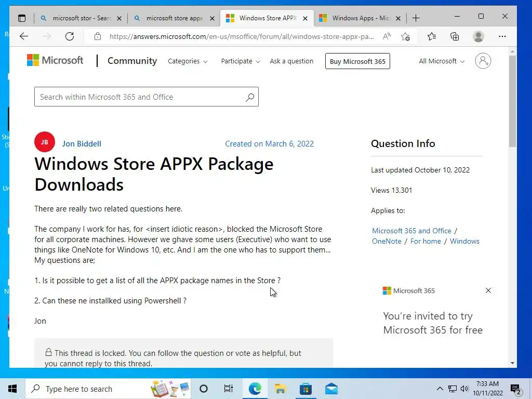Open the Community home link
The height and width of the screenshot is (399, 532).
(x=132, y=61)
